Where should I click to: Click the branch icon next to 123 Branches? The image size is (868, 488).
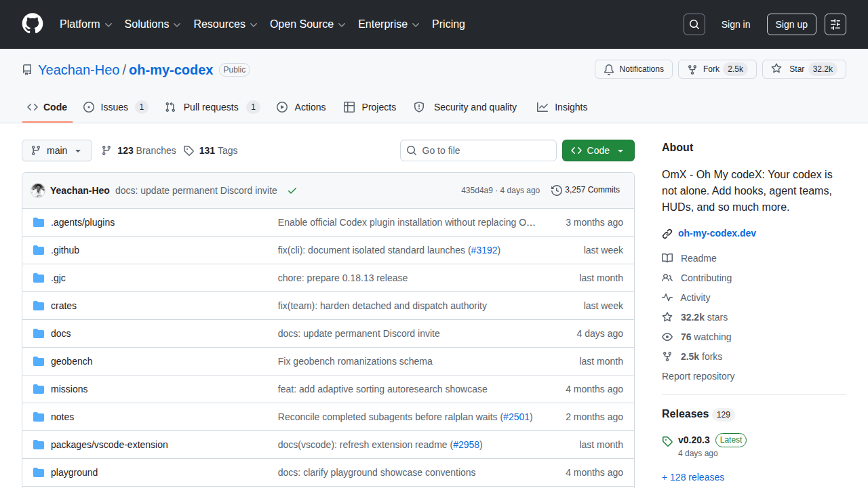[x=106, y=150]
